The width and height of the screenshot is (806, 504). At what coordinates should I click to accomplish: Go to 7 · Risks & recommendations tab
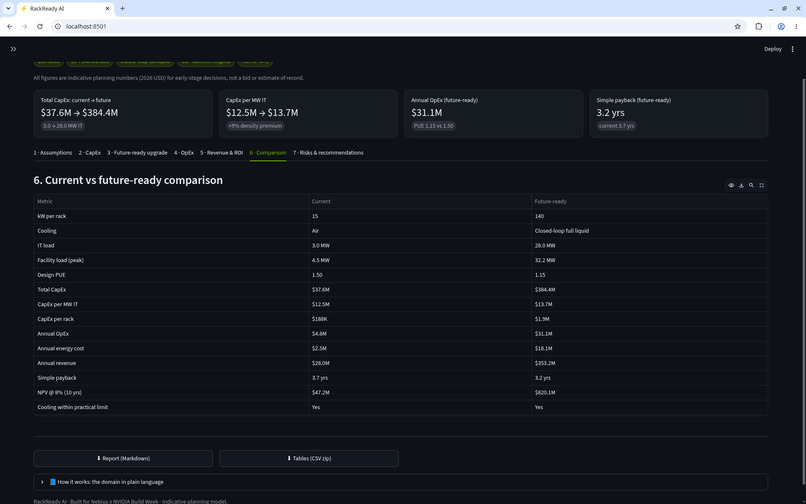(328, 153)
